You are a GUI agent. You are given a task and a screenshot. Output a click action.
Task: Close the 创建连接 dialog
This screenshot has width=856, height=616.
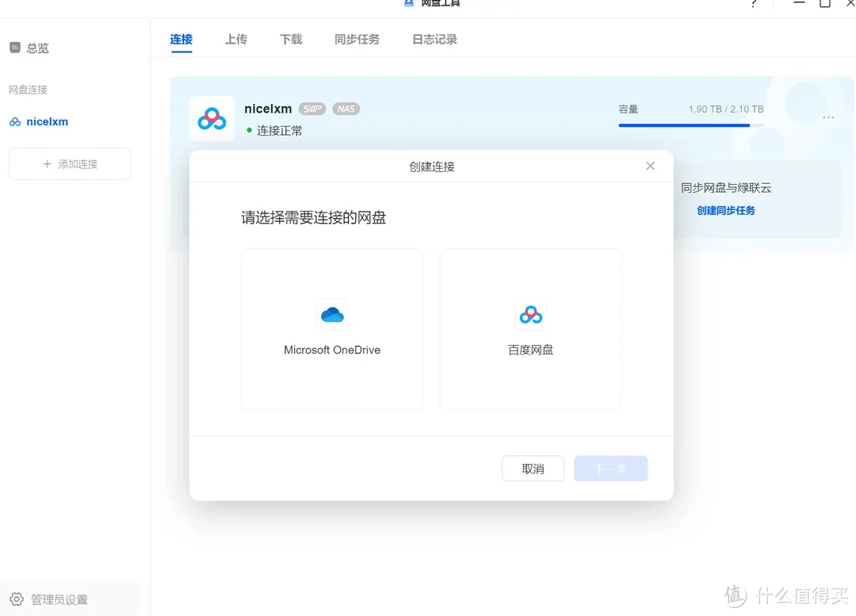650,166
